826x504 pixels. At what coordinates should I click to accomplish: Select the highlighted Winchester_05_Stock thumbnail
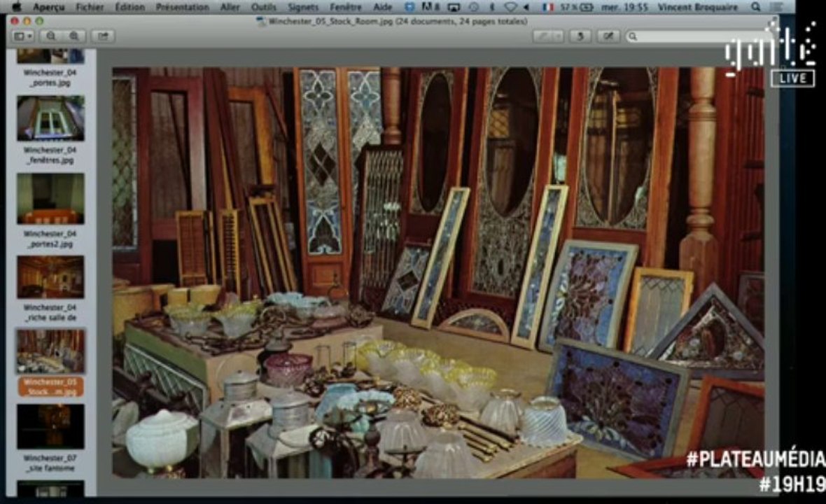click(50, 351)
